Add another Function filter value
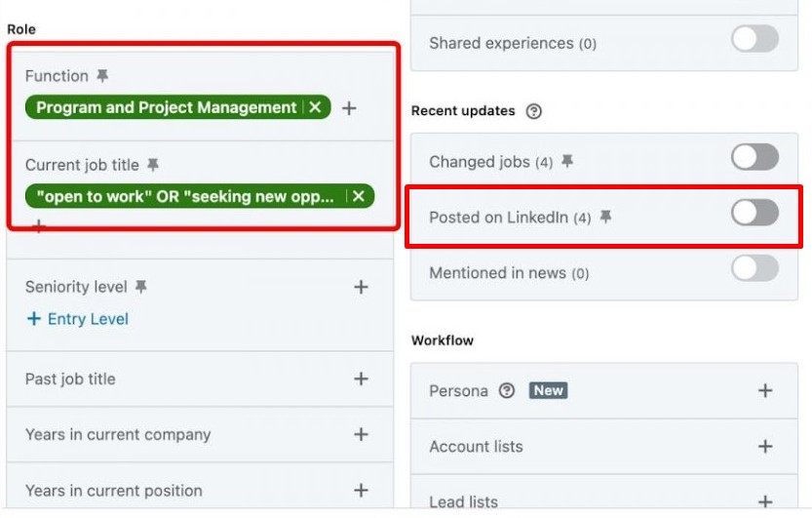Screen dimensions: 812x518 (x=349, y=107)
